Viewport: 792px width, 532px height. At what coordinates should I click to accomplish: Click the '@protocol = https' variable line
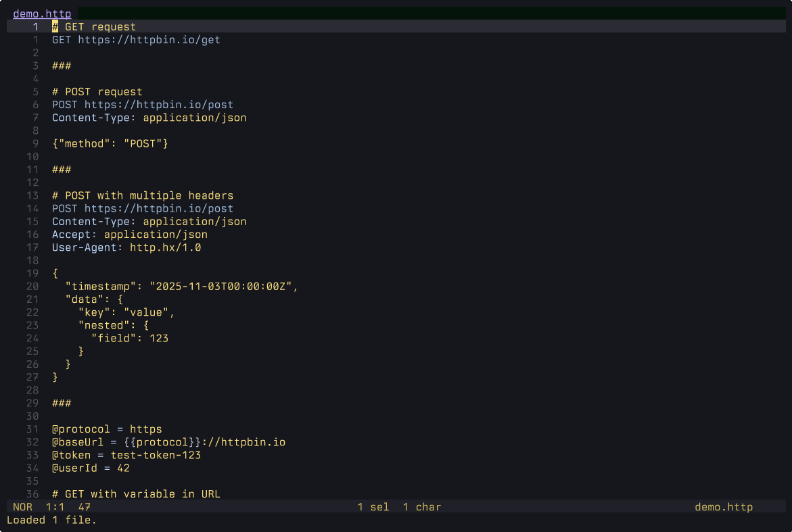pos(107,429)
